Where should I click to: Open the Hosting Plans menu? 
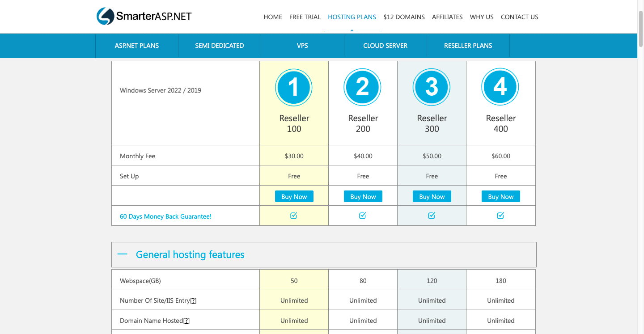pos(352,17)
